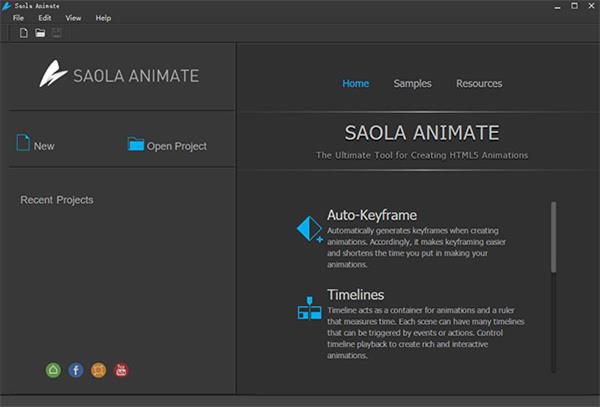Click the orange support lifebuoy icon
600x407 pixels.
98,370
